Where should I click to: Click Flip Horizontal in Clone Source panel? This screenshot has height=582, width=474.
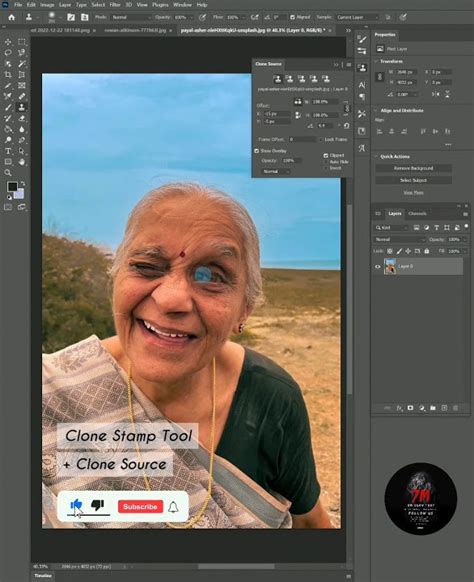click(x=298, y=102)
